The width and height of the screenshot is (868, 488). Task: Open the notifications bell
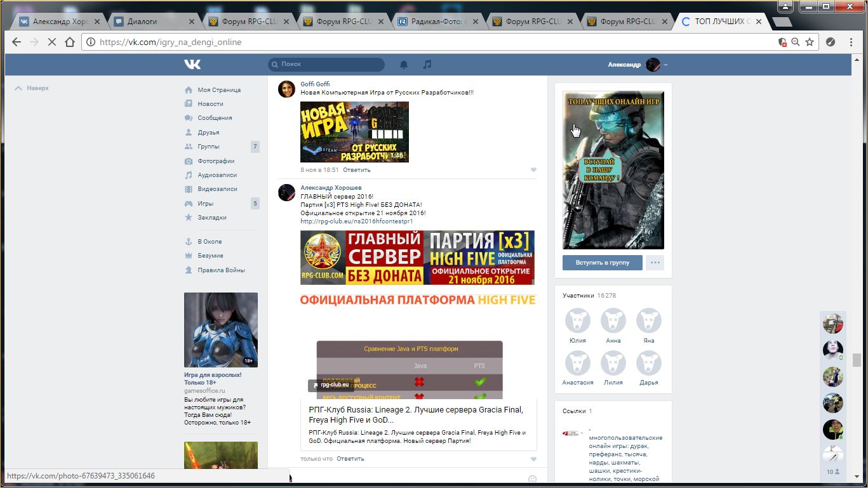[403, 64]
